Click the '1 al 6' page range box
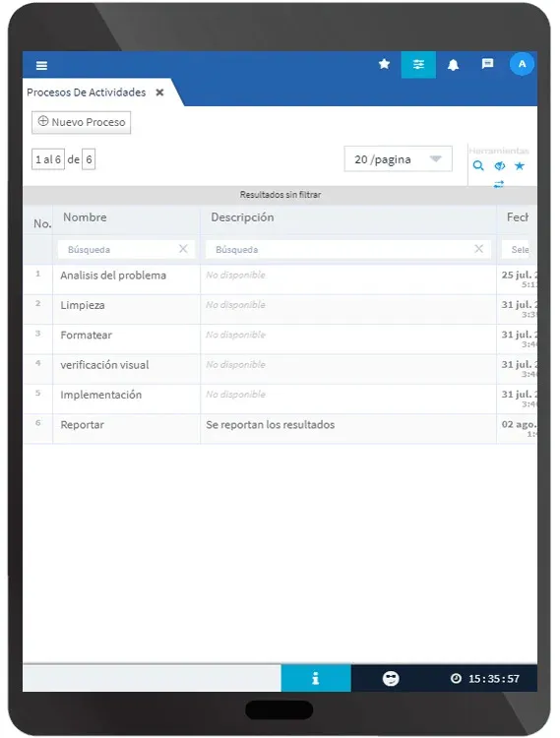 [48, 159]
